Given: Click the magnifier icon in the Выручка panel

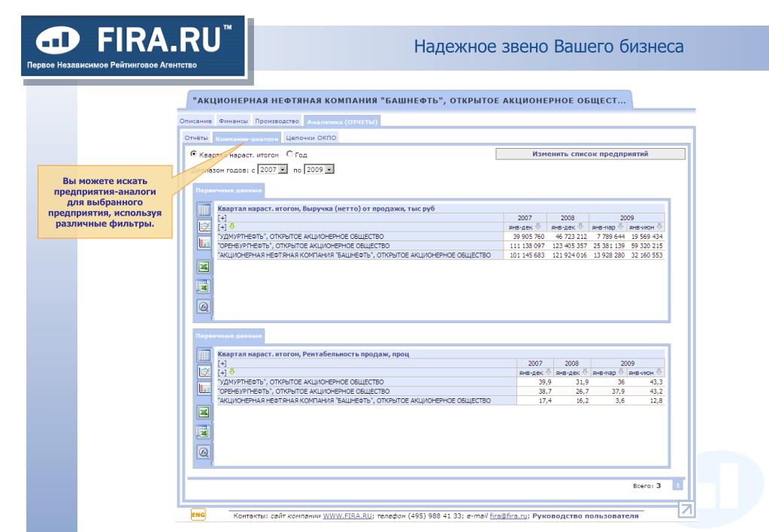Looking at the screenshot, I should [x=204, y=307].
